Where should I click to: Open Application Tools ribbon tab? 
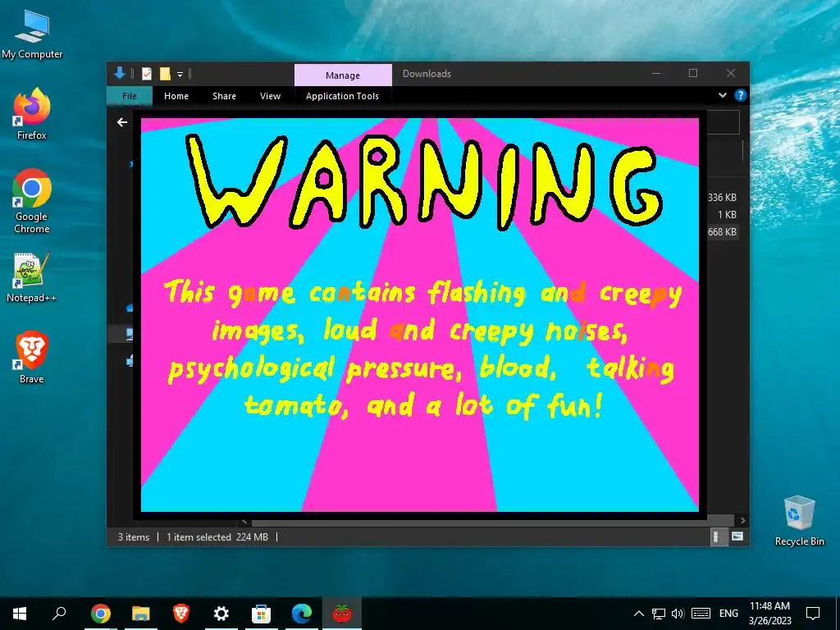click(x=342, y=96)
